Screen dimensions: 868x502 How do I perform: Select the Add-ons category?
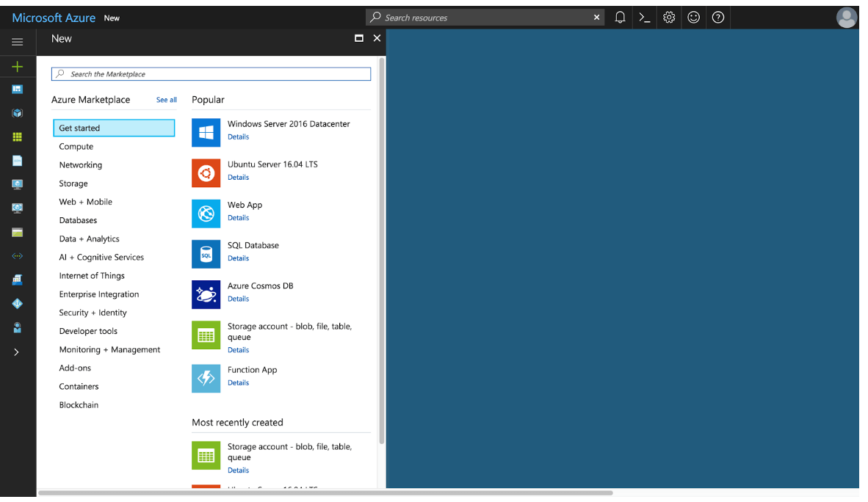(x=75, y=368)
